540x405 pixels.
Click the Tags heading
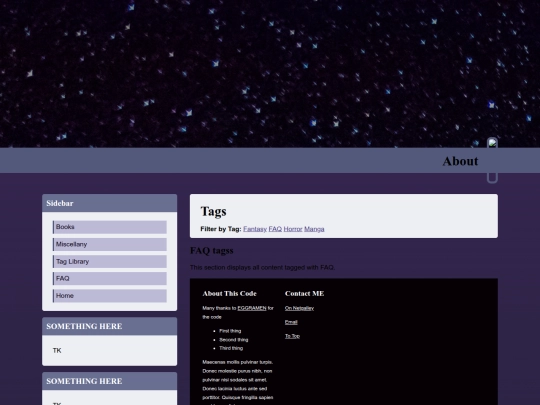tap(214, 211)
